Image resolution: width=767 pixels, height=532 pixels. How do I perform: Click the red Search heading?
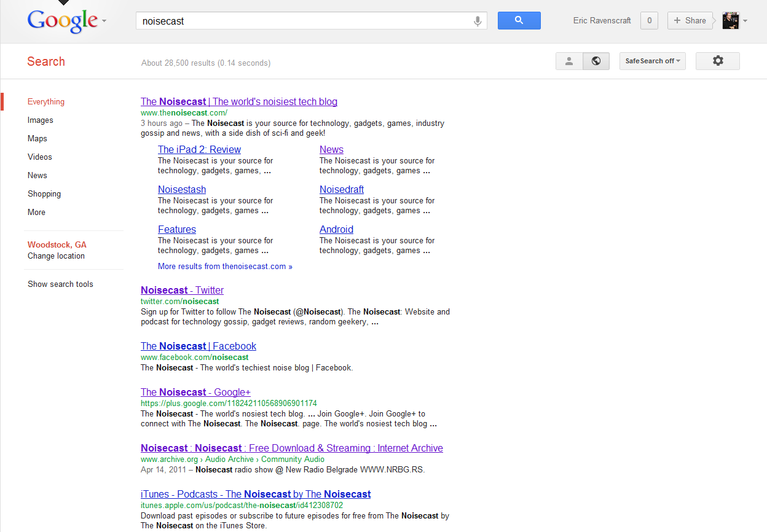[x=46, y=61]
